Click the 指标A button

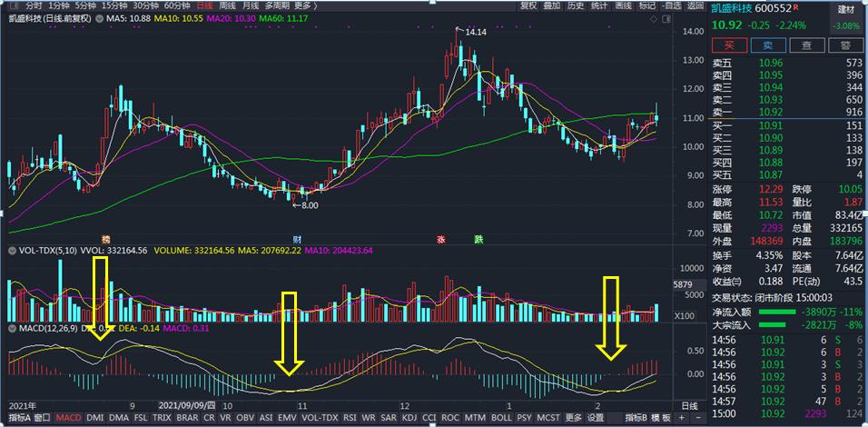point(20,417)
